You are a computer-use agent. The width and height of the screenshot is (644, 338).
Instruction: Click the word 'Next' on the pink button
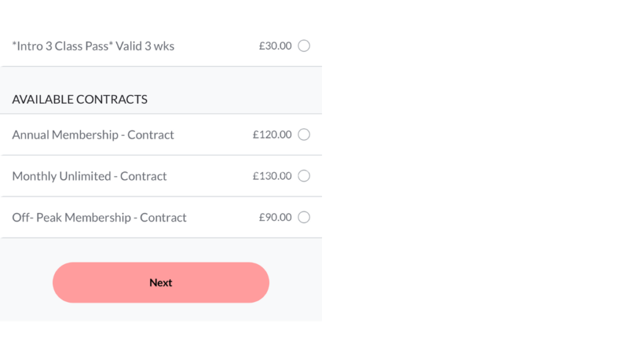161,283
